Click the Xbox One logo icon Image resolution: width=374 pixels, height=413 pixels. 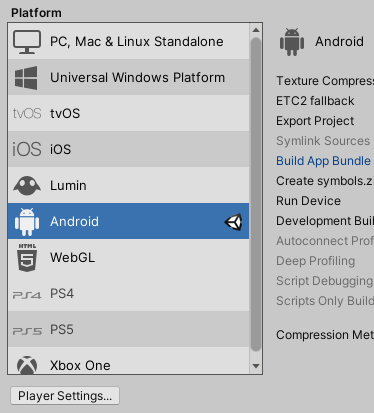pos(27,365)
